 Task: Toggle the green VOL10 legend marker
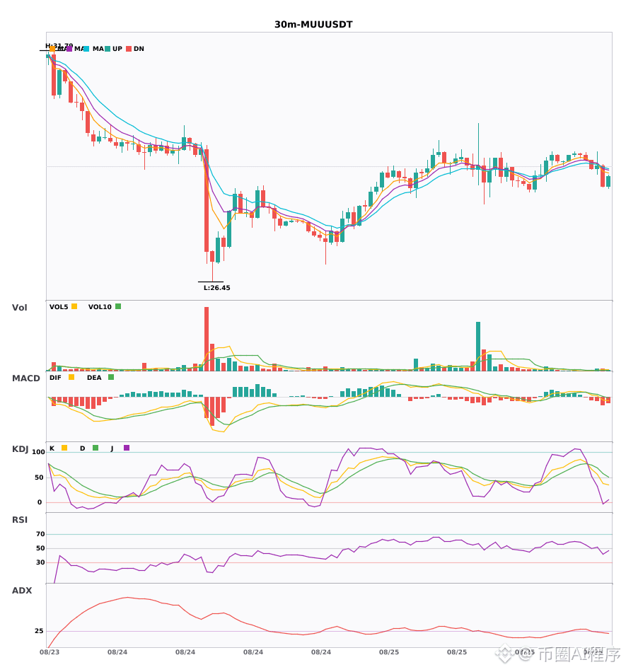pos(118,306)
